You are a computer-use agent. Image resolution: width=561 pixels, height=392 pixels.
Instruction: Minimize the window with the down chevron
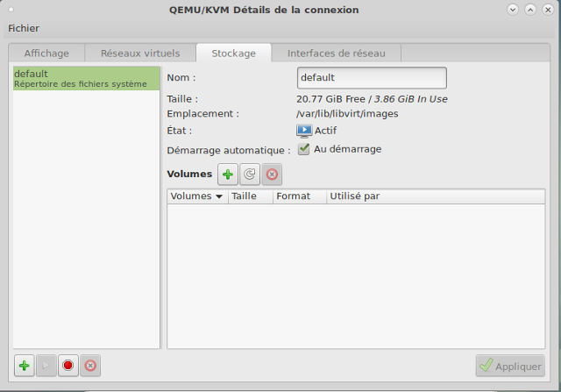pyautogui.click(x=513, y=10)
